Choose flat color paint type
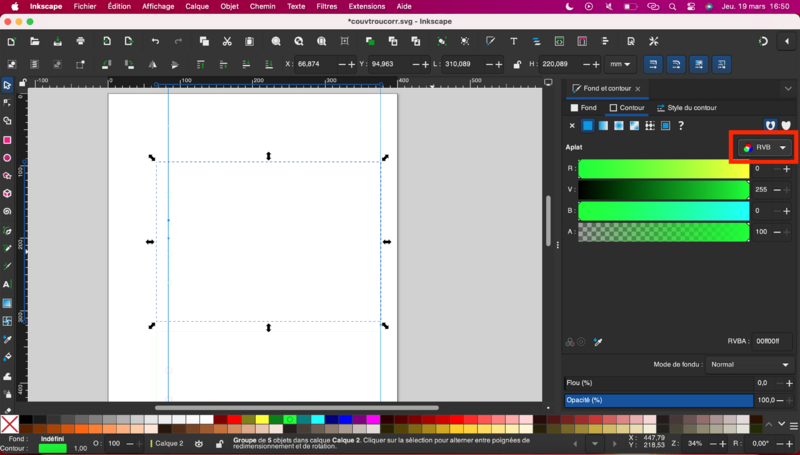The image size is (800, 455). click(x=588, y=126)
